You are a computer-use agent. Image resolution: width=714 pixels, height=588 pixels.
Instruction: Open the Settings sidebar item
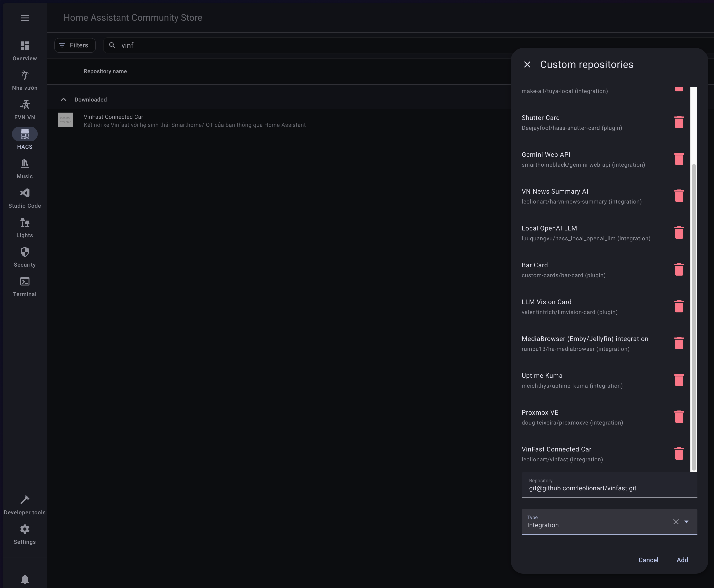click(25, 534)
